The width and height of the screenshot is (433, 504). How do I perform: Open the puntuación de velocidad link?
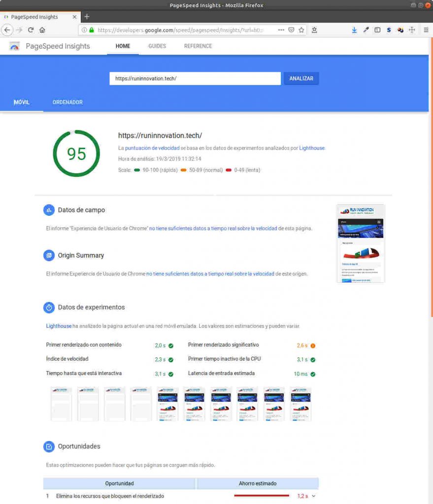(152, 148)
